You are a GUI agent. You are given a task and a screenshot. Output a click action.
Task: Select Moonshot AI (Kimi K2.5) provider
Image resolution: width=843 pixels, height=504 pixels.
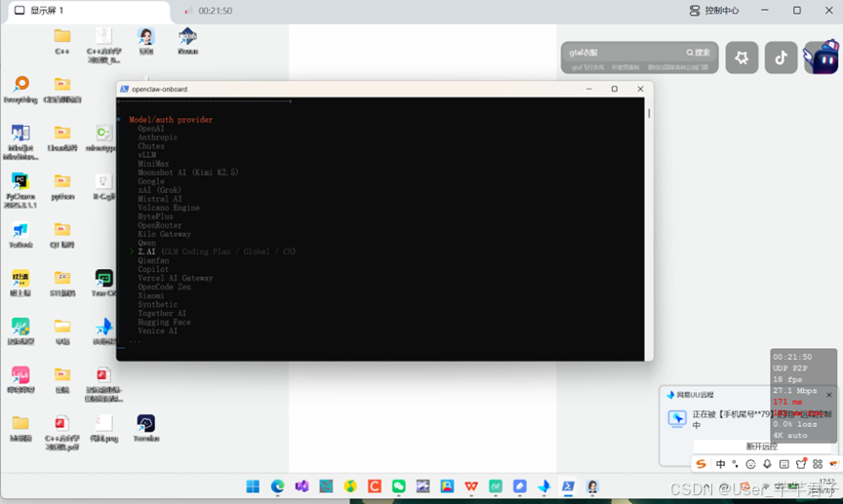pyautogui.click(x=187, y=173)
